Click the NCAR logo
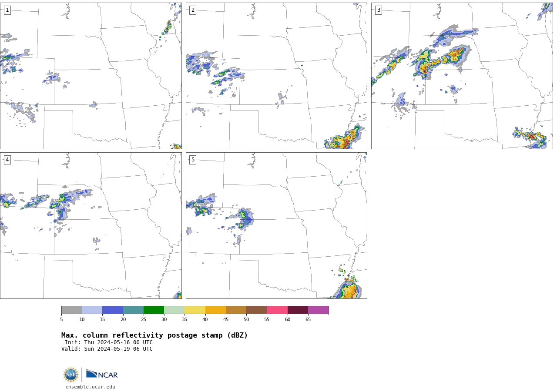This screenshot has width=557, height=392. (x=102, y=374)
